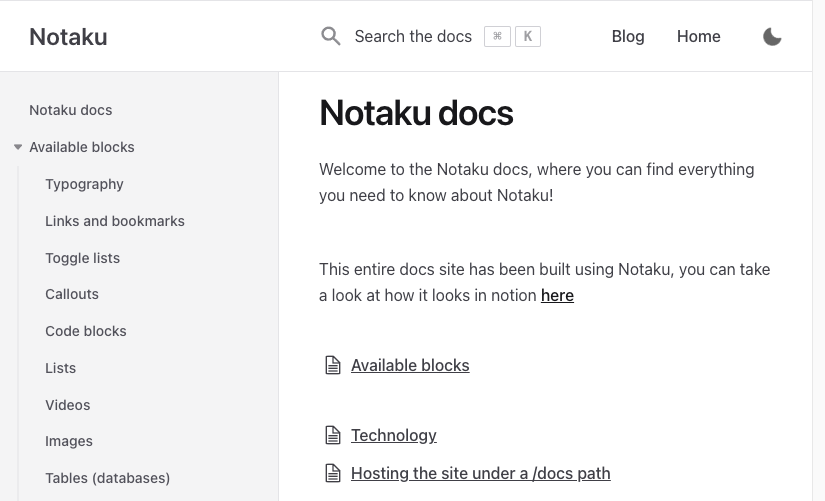Collapse the Available blocks sidebar section
This screenshot has width=825, height=501.
click(18, 147)
